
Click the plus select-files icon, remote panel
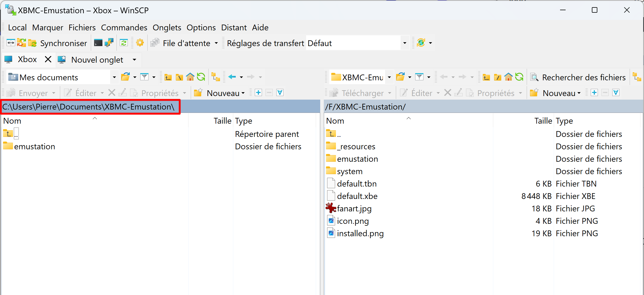(x=594, y=93)
